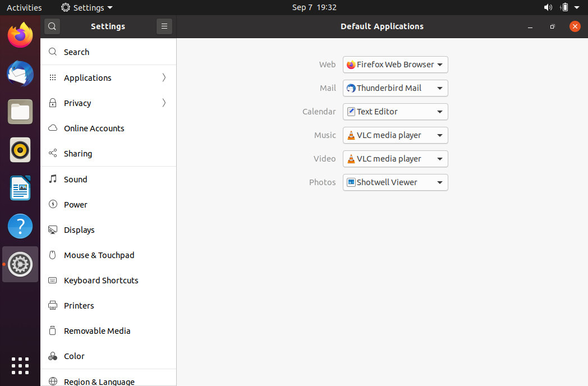Open LibreOffice Writer from the dock

tap(20, 188)
